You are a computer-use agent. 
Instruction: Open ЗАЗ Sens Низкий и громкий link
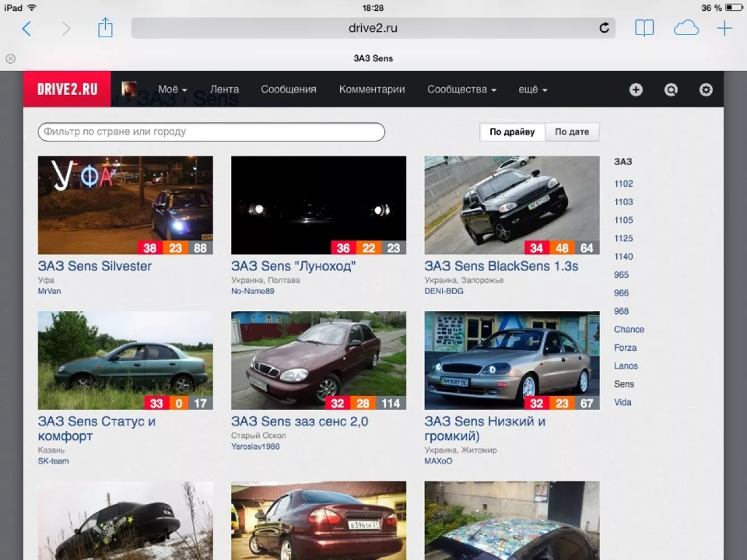[485, 429]
